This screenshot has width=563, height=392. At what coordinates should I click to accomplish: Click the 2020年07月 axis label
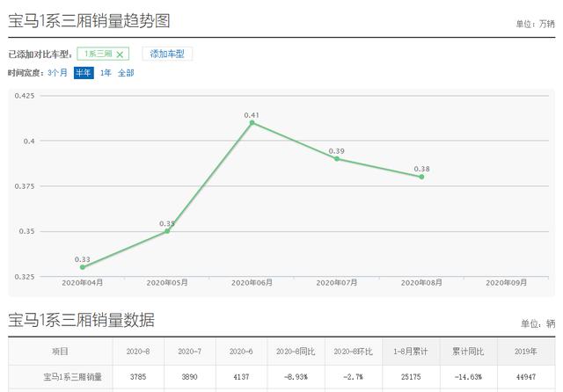[336, 283]
